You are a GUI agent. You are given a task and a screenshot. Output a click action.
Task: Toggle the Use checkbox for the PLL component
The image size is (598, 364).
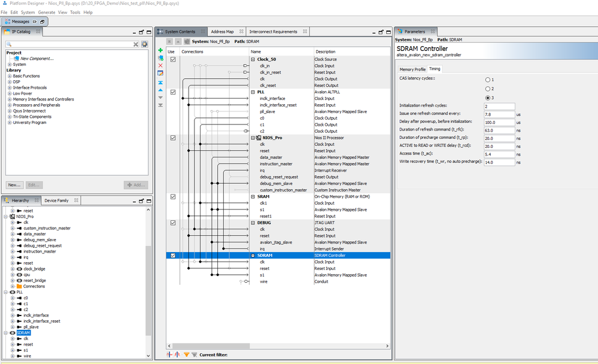[173, 92]
